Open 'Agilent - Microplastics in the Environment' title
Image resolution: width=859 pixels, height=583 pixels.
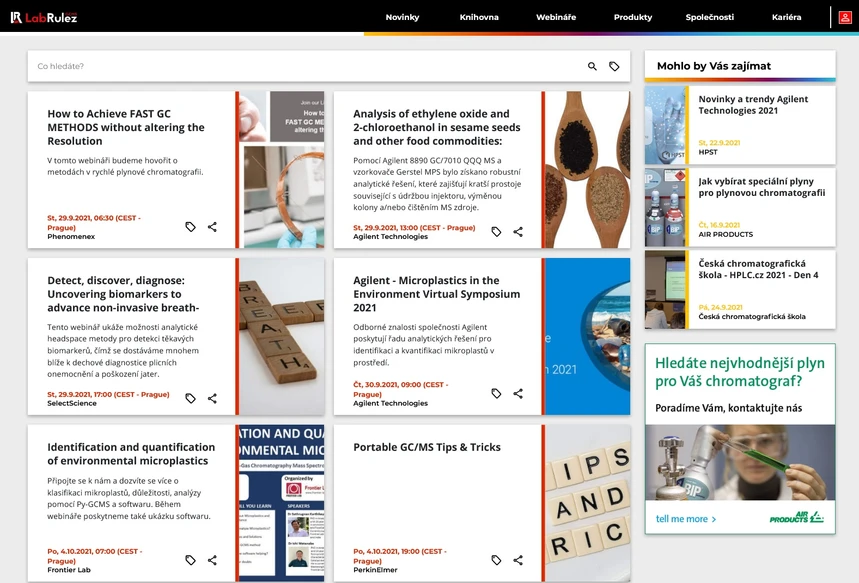436,294
